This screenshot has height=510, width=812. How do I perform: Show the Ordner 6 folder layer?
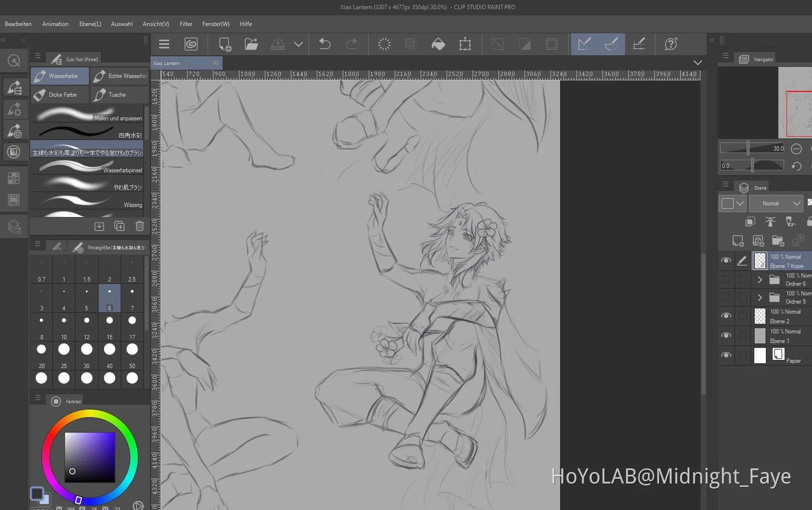(x=726, y=280)
